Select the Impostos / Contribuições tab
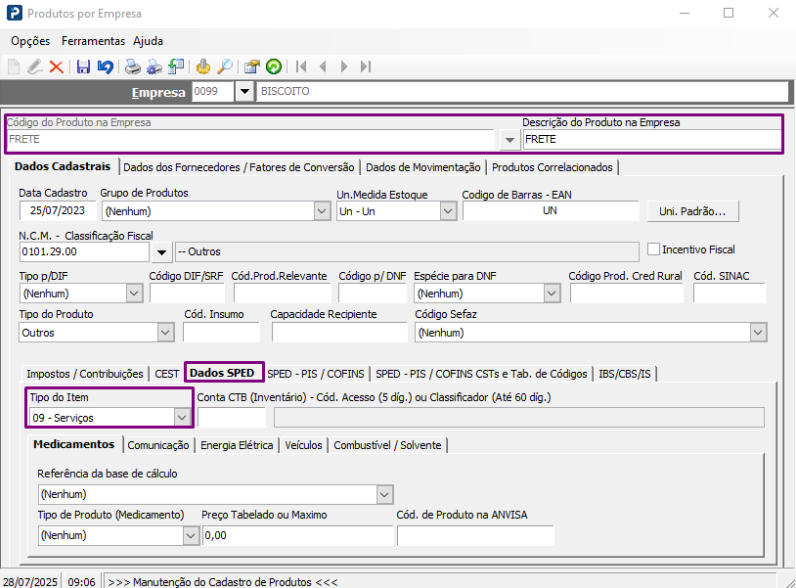The height and width of the screenshot is (588, 796). pyautogui.click(x=85, y=374)
